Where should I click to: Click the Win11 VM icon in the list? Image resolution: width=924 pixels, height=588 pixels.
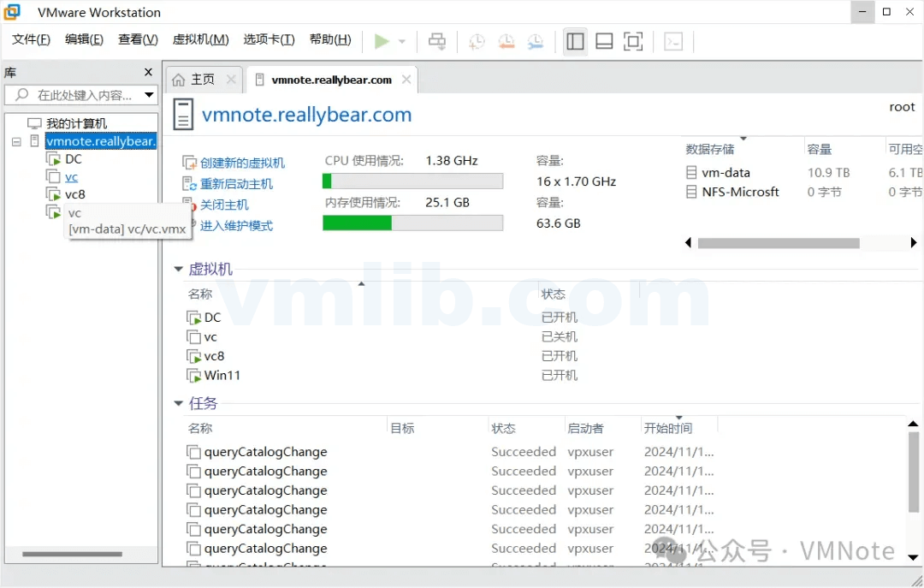click(x=192, y=375)
